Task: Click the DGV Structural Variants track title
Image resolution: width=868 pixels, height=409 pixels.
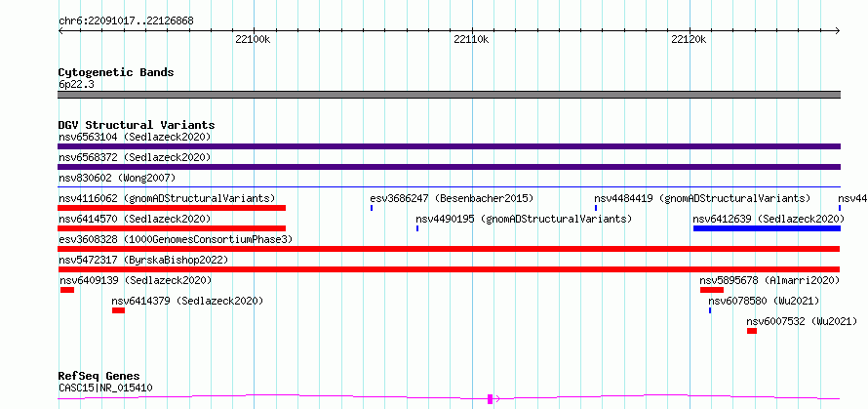Action: tap(137, 125)
